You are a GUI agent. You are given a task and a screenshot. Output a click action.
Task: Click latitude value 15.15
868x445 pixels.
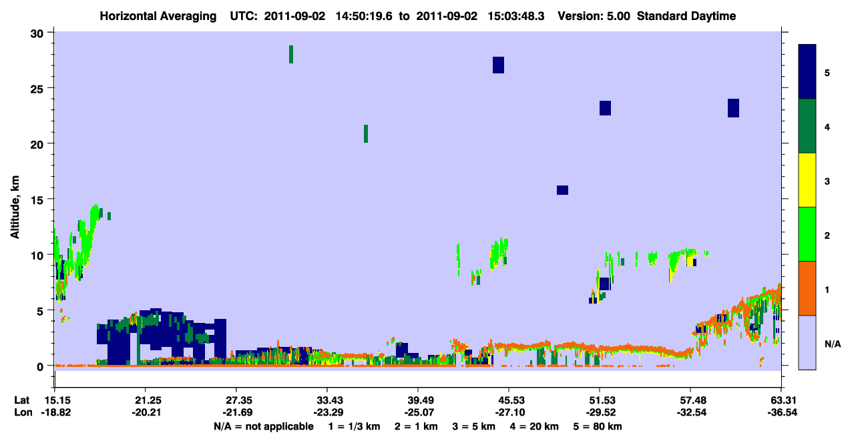[54, 400]
